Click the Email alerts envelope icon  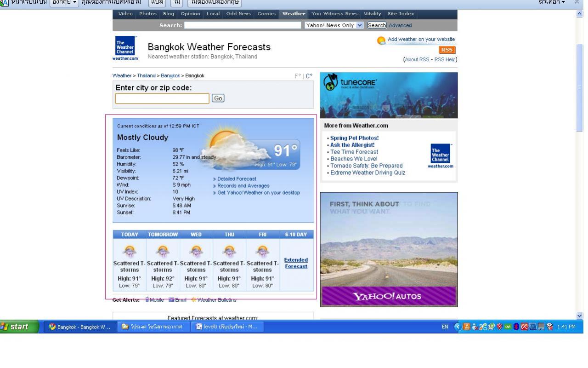tap(171, 300)
